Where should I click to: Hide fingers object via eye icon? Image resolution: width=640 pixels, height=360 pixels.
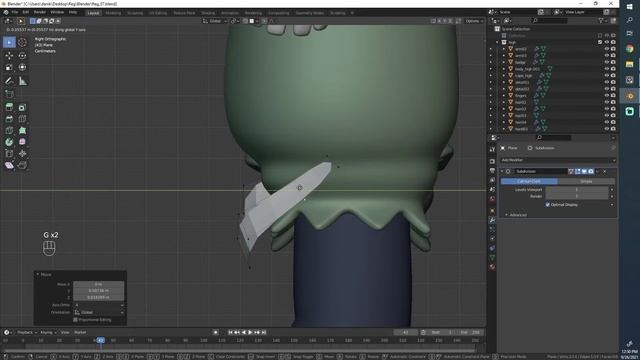[x=607, y=96]
